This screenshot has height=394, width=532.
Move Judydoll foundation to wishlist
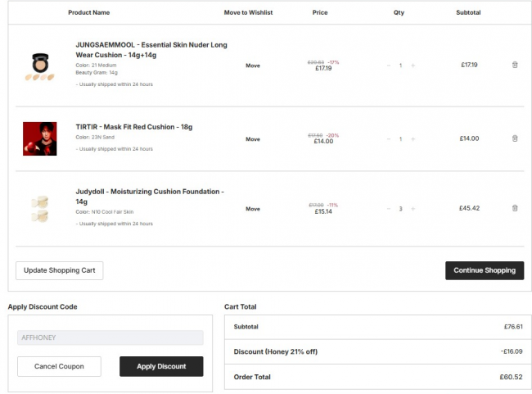click(253, 209)
